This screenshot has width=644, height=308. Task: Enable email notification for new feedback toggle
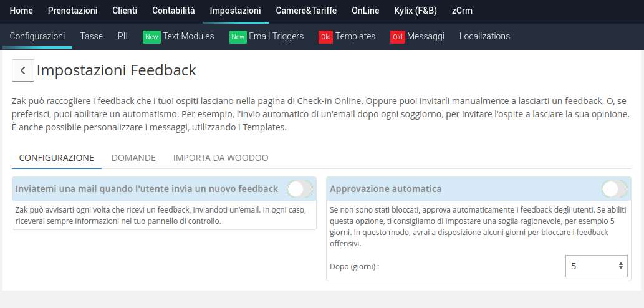tap(300, 189)
